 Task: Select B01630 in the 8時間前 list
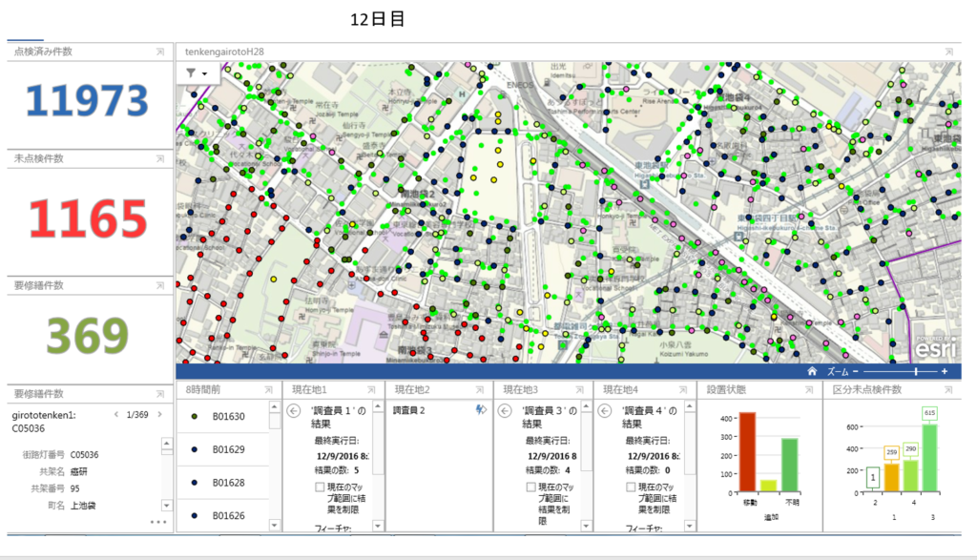click(228, 417)
